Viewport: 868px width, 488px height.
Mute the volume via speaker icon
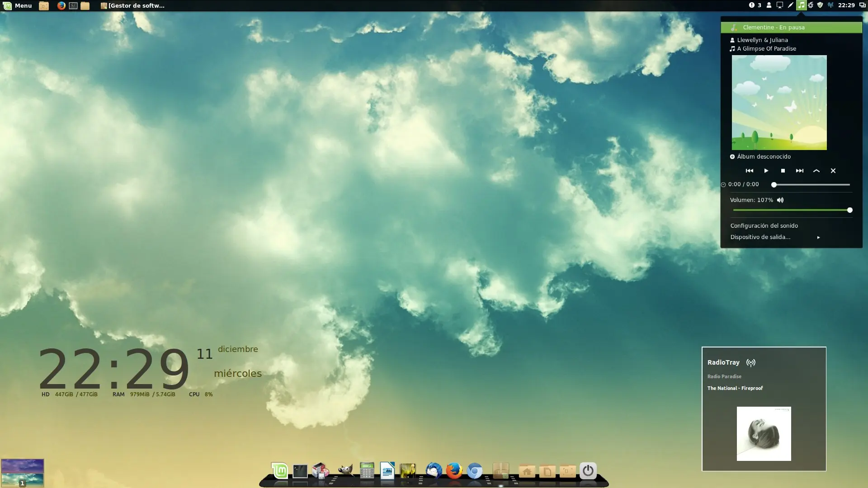[780, 200]
